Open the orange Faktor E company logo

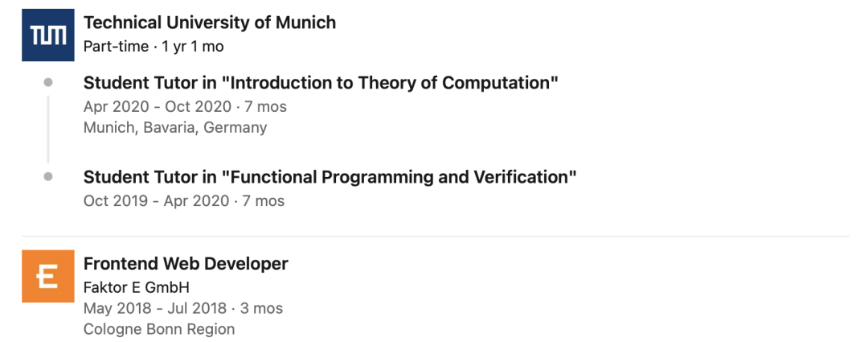[48, 276]
